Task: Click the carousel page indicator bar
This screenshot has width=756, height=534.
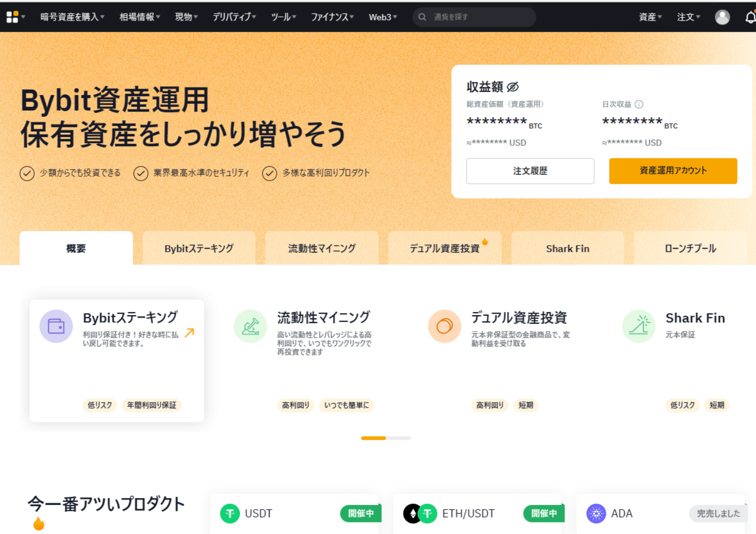Action: pos(386,438)
